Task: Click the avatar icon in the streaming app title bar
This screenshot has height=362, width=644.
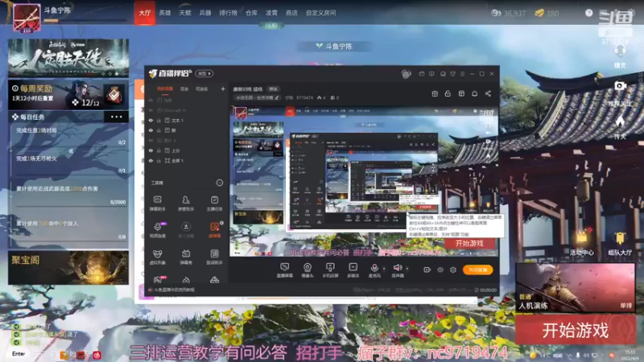Action: coord(406,74)
